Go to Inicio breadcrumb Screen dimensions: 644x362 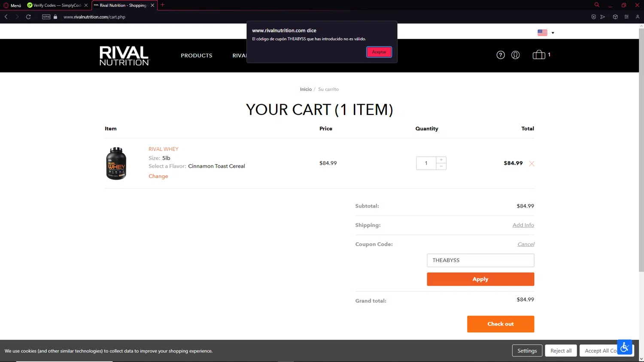(x=306, y=89)
